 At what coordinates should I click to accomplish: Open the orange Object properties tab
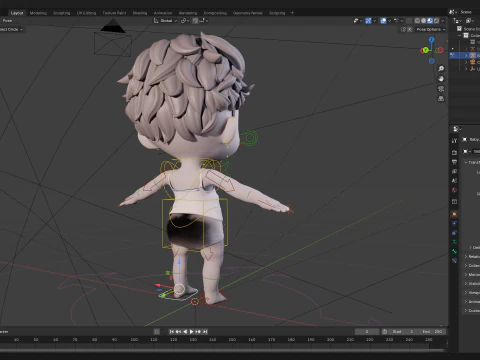pyautogui.click(x=454, y=214)
